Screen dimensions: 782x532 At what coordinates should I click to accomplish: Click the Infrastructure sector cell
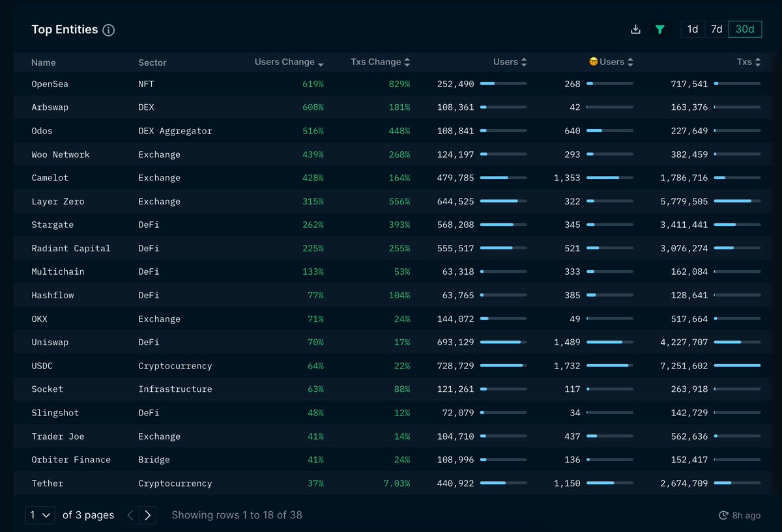pos(175,389)
